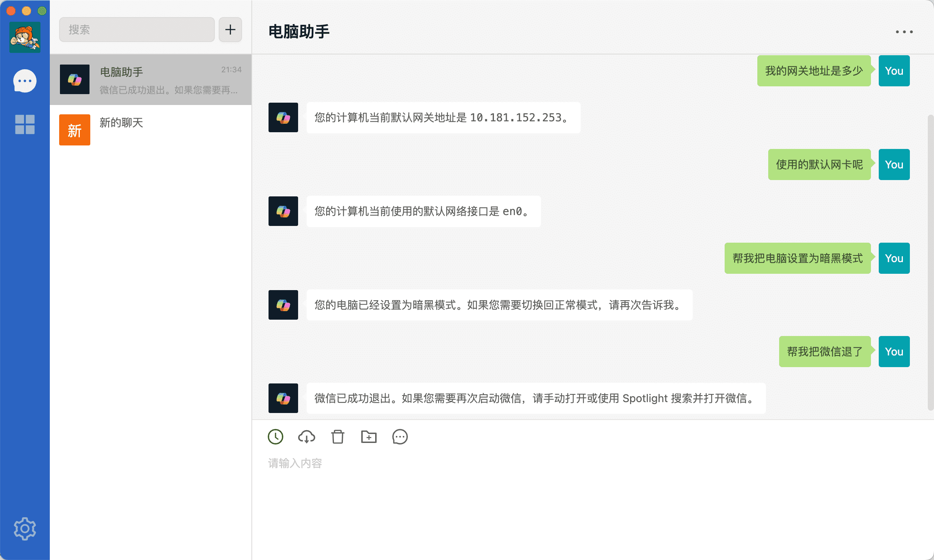Click the three-dot more options menu top right
Viewport: 934px width, 560px height.
(904, 32)
